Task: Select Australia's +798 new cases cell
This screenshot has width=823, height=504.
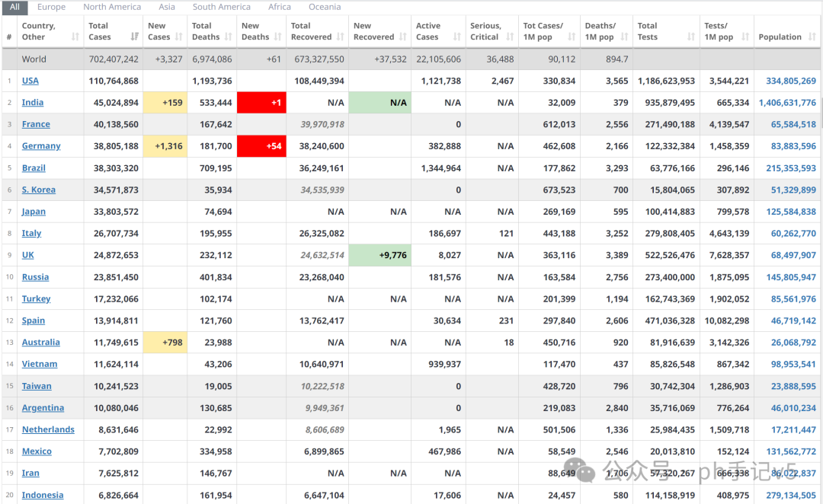Action: (165, 343)
